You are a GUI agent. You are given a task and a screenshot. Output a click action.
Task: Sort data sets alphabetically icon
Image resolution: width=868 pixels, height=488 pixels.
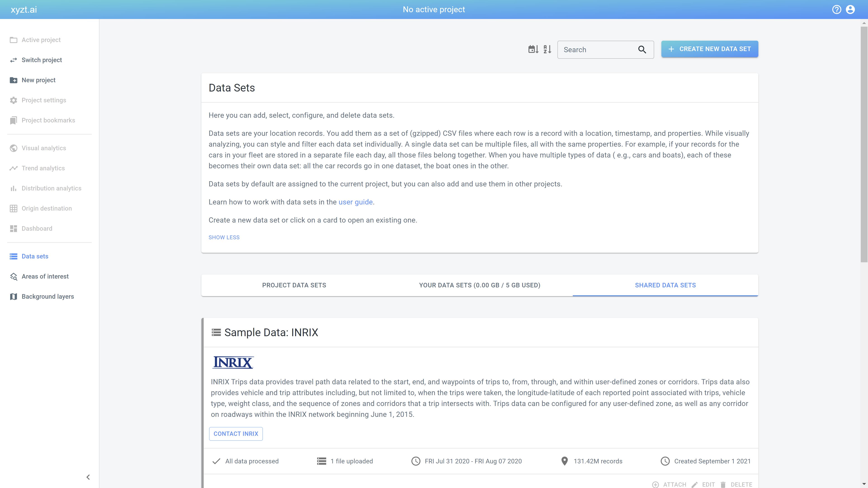click(547, 49)
